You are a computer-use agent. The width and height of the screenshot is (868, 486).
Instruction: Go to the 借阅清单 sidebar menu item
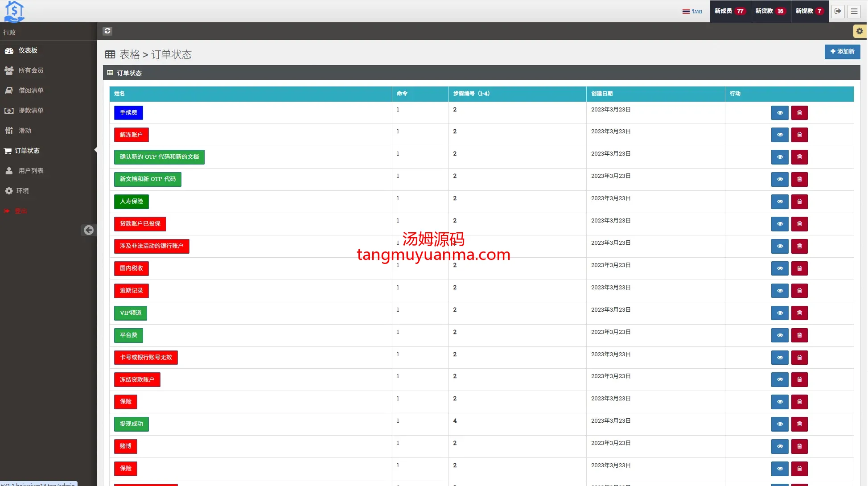coord(31,91)
